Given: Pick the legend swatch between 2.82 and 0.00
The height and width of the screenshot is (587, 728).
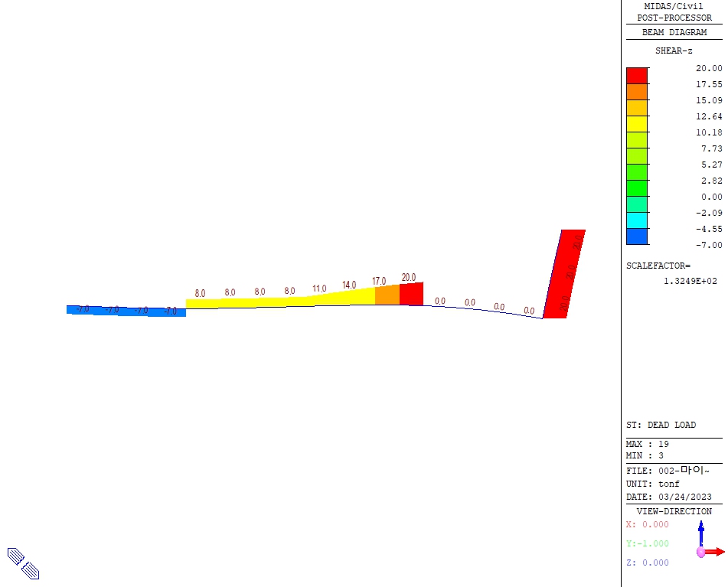Looking at the screenshot, I should 637,188.
